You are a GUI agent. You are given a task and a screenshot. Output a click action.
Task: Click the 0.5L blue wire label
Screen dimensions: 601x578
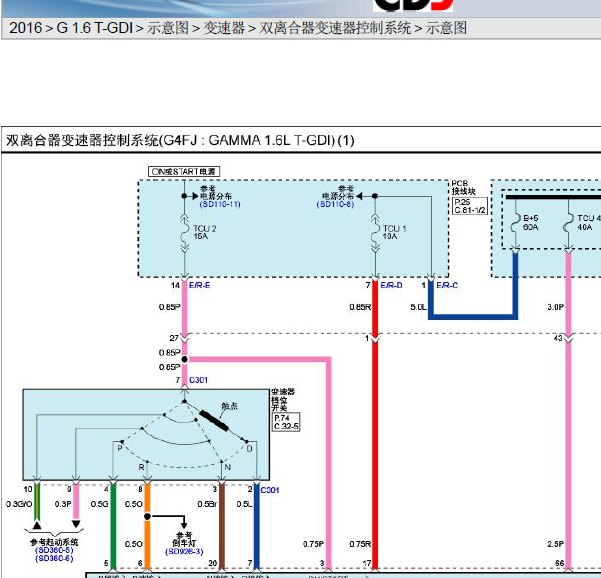tap(244, 504)
